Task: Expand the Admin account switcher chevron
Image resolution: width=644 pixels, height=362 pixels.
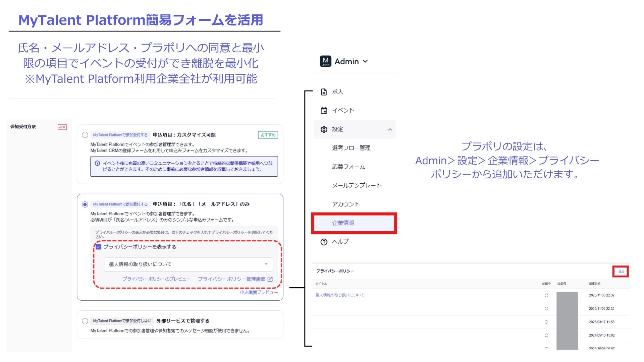Action: click(x=365, y=62)
